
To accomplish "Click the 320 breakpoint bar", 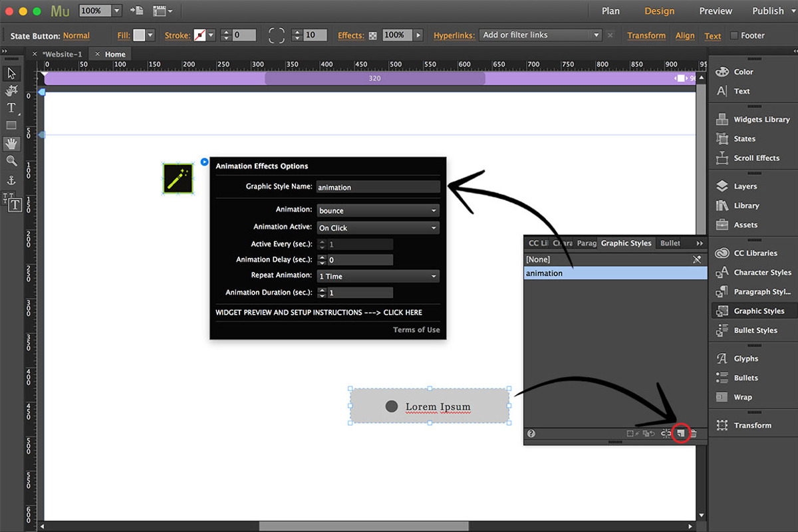I will coord(375,78).
